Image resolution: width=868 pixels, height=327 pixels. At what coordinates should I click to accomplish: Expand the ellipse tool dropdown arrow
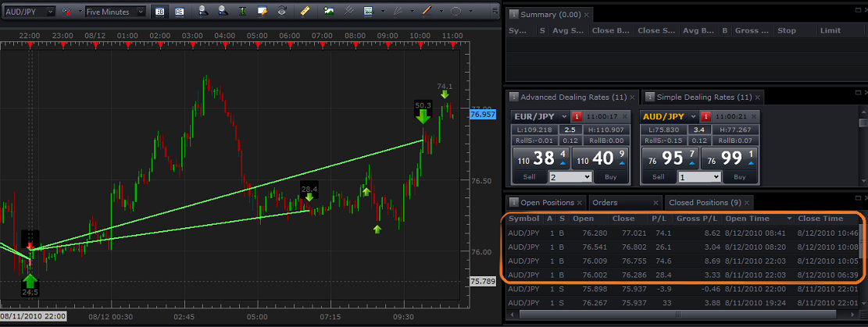470,11
